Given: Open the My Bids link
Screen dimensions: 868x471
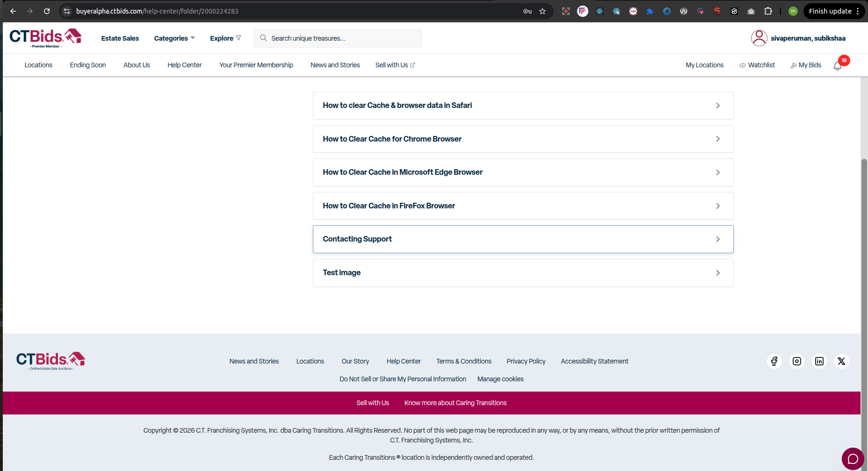Looking at the screenshot, I should 806,65.
